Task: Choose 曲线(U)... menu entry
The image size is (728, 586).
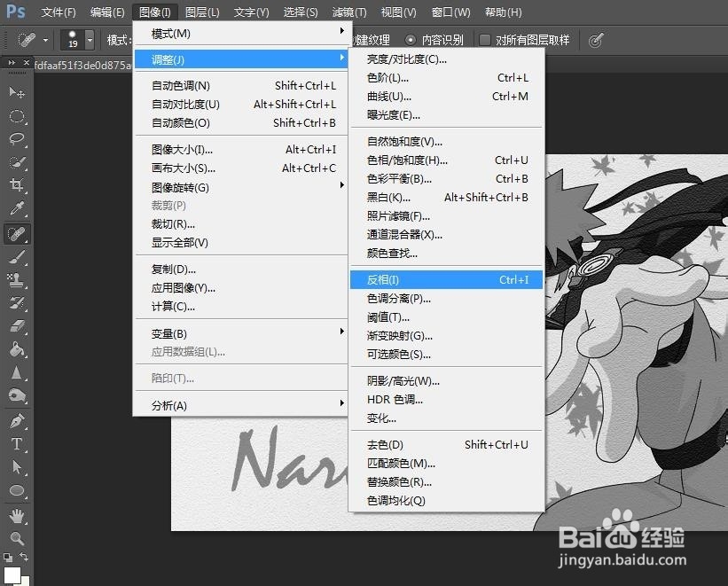Action: [x=447, y=96]
